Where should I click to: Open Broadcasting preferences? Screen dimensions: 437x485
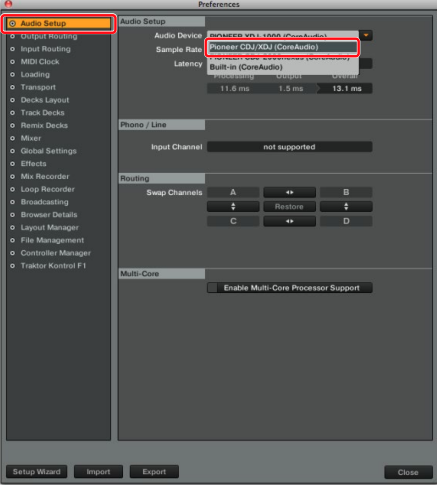pos(45,202)
